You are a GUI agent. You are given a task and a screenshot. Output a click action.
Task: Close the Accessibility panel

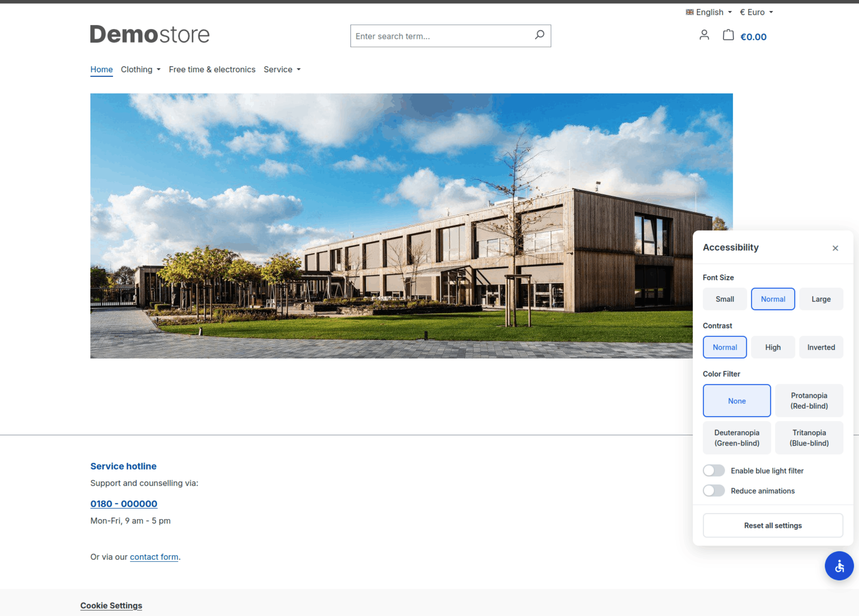pos(835,248)
